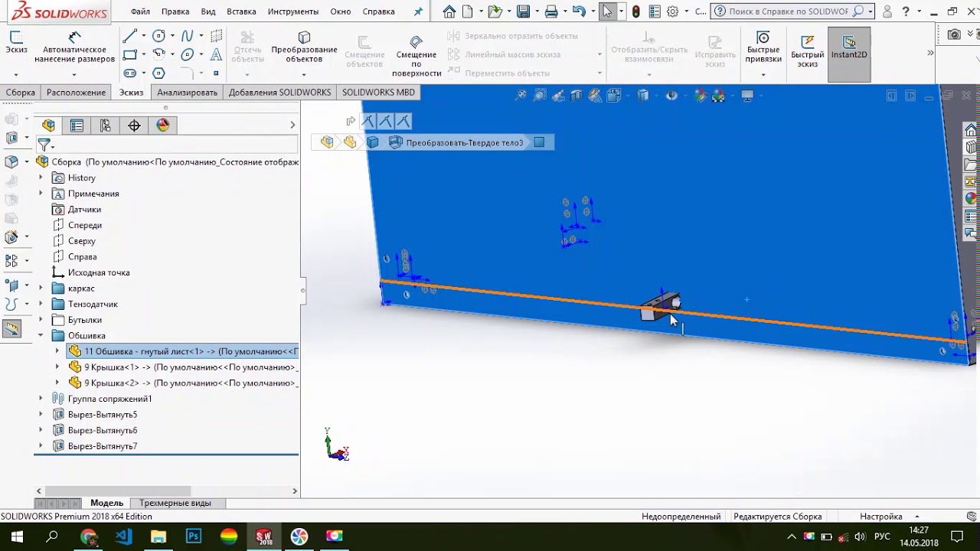Click the camera screenshot icon at right
Image resolution: width=980 pixels, height=551 pixels.
coord(954,34)
